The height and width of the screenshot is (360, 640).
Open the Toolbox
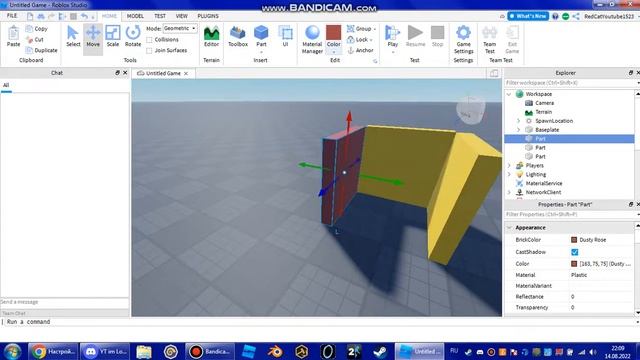(238, 36)
